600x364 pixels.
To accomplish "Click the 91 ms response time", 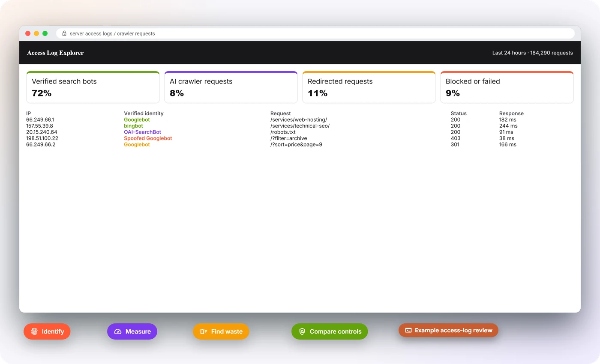I will [x=506, y=132].
